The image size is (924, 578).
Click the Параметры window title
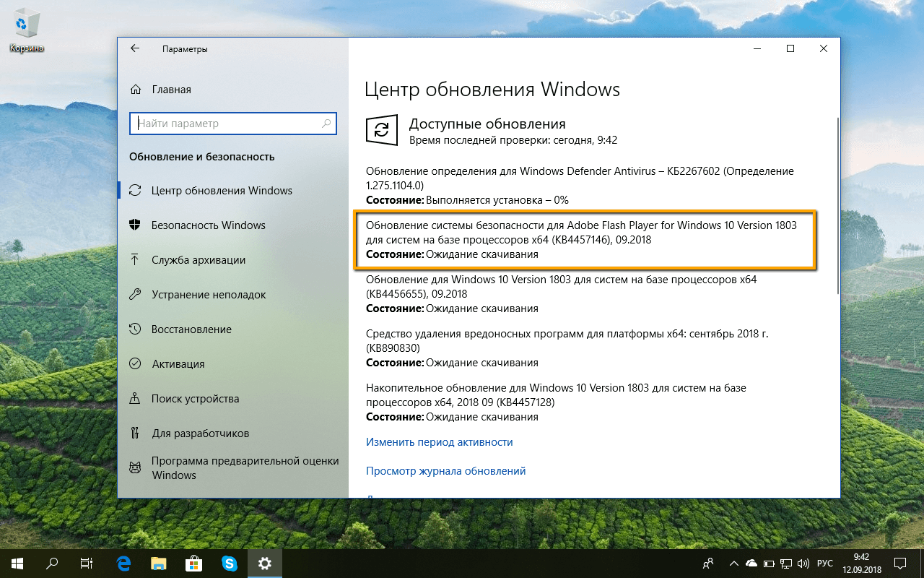pos(185,49)
